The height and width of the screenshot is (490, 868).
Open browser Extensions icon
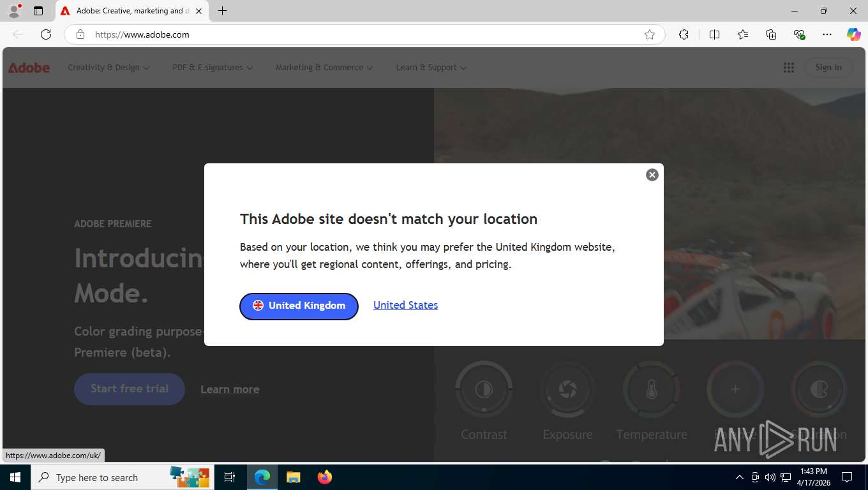point(684,34)
